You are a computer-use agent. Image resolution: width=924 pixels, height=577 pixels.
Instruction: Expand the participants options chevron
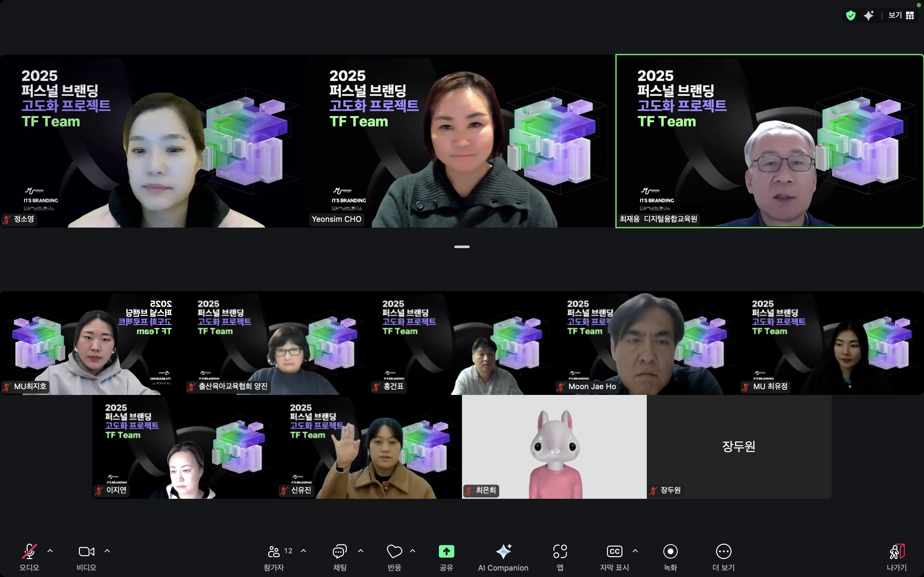pos(304,551)
